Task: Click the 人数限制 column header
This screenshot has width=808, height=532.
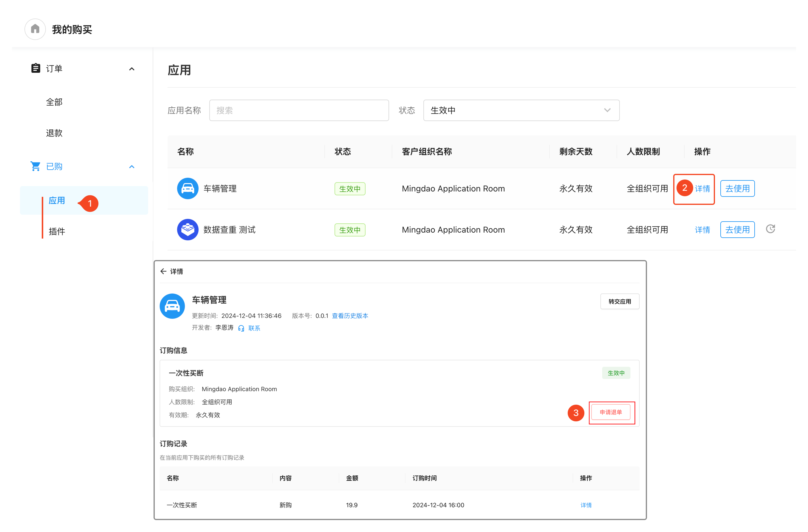Action: [x=643, y=152]
